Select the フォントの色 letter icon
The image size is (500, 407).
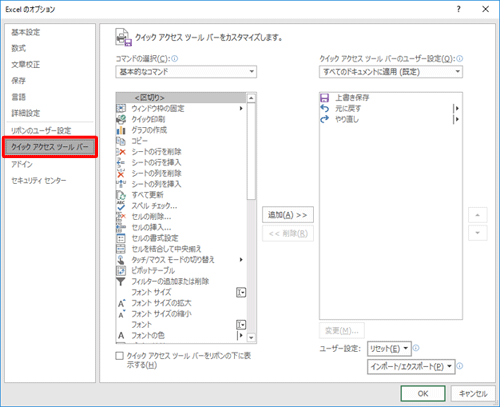[121, 335]
